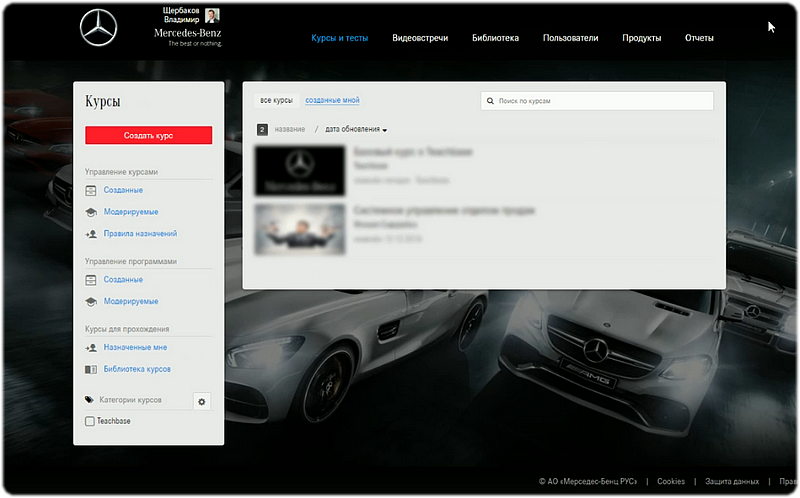The image size is (800, 498).
Task: Open the Mercedes-Benz logo course thumbnail
Action: point(300,171)
